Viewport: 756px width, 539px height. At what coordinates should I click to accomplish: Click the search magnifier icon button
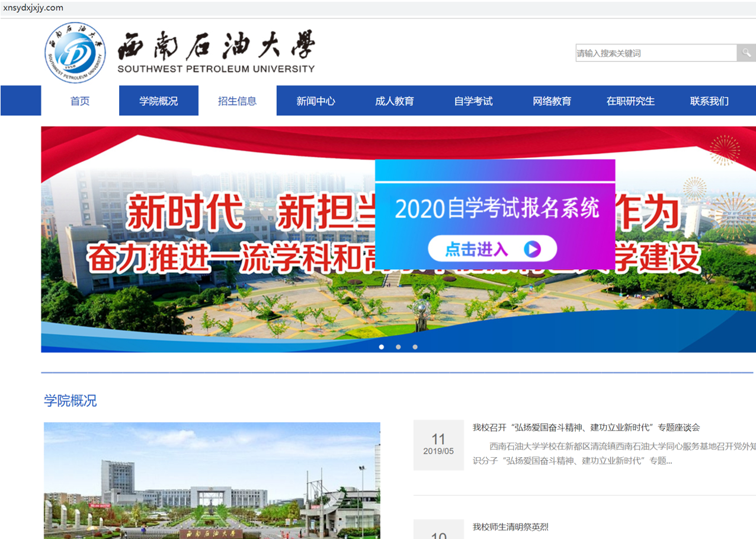click(x=746, y=53)
